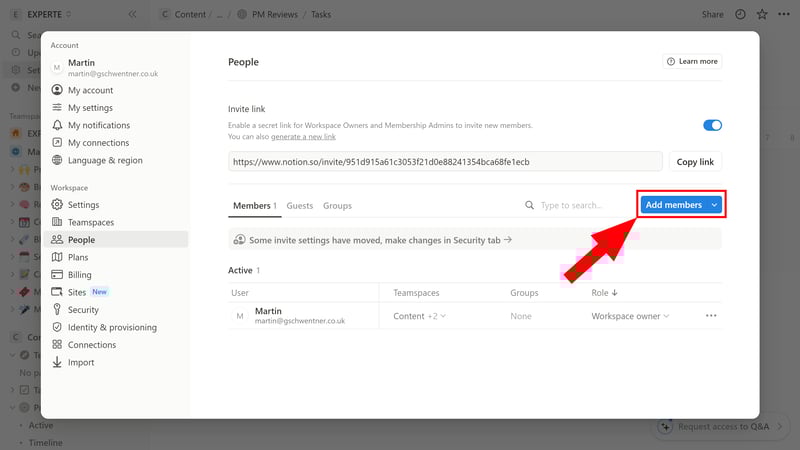Viewport: 800px width, 450px height.
Task: Click the favorite star icon
Action: click(762, 14)
